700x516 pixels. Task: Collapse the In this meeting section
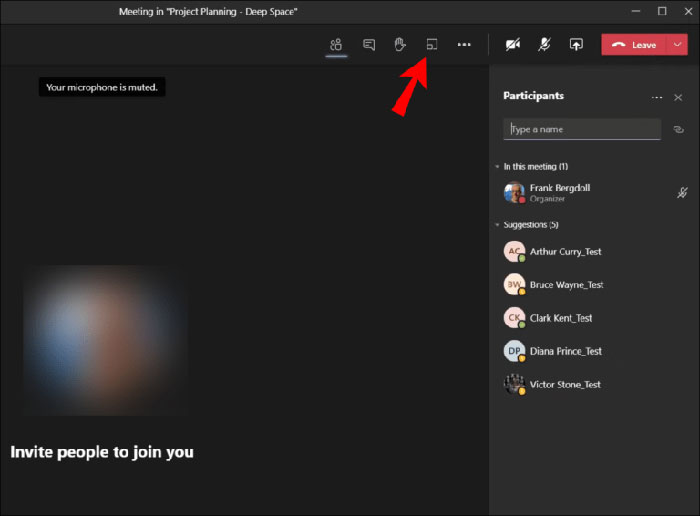point(498,167)
